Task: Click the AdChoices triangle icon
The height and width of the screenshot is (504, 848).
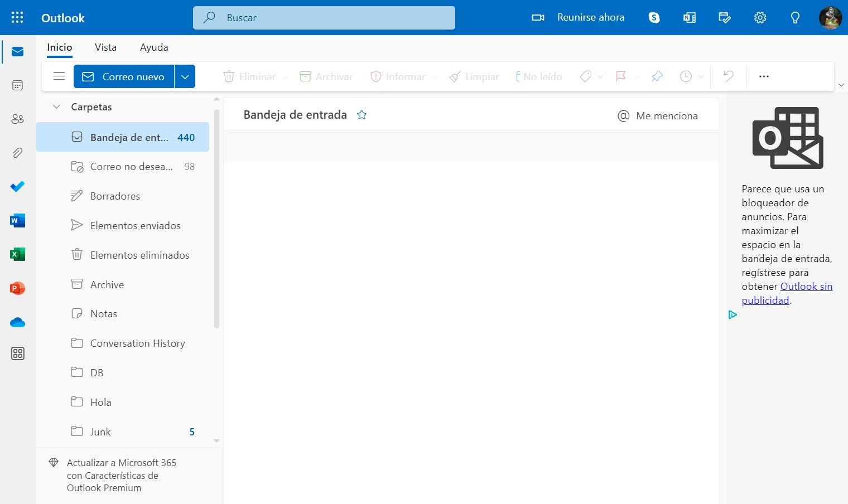Action: coord(733,314)
